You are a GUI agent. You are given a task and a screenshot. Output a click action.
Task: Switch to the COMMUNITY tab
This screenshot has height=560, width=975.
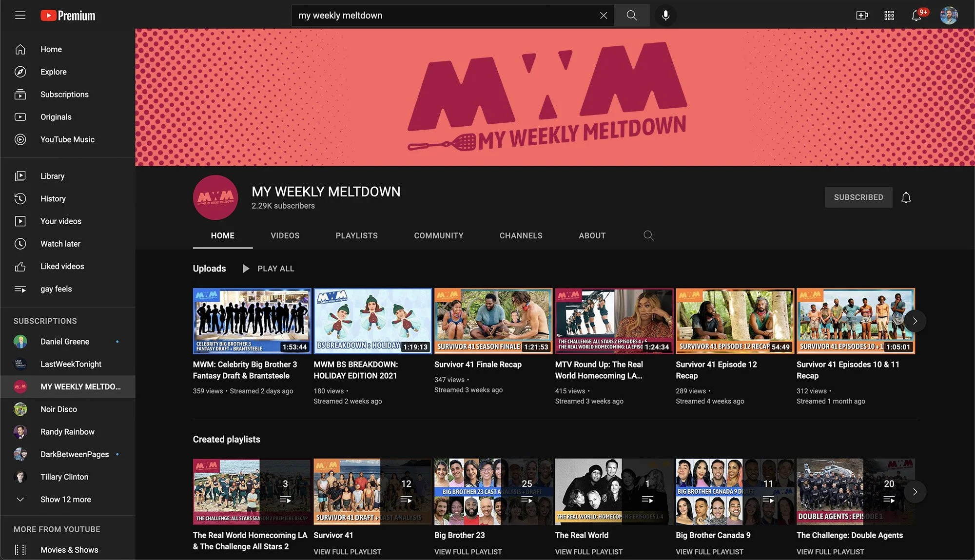click(438, 235)
